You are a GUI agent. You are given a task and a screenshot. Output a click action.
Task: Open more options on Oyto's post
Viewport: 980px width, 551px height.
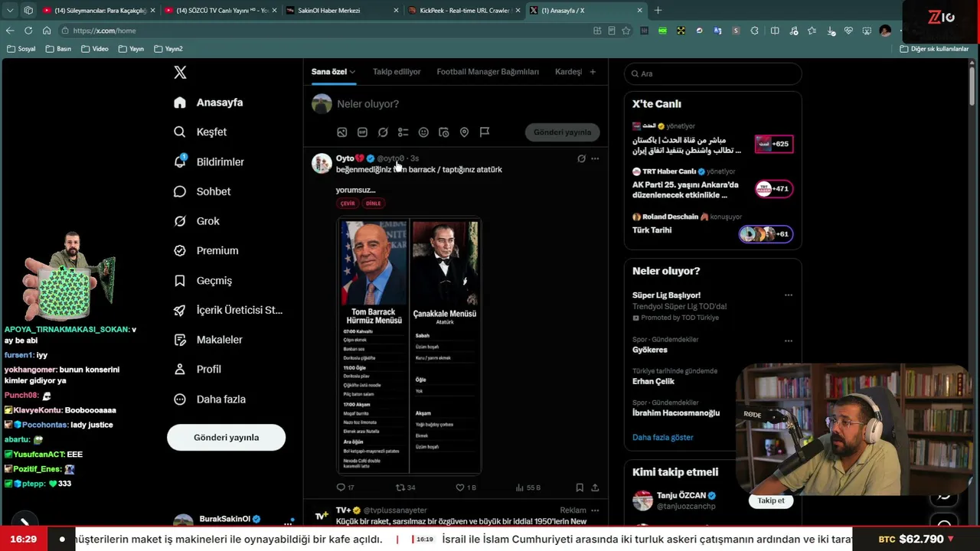(x=595, y=158)
